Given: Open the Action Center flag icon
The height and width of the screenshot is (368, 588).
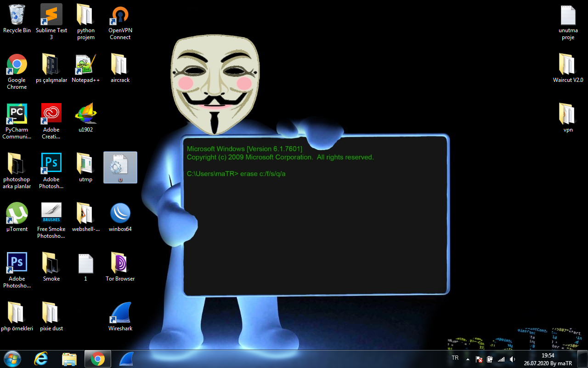Looking at the screenshot, I should [x=479, y=359].
